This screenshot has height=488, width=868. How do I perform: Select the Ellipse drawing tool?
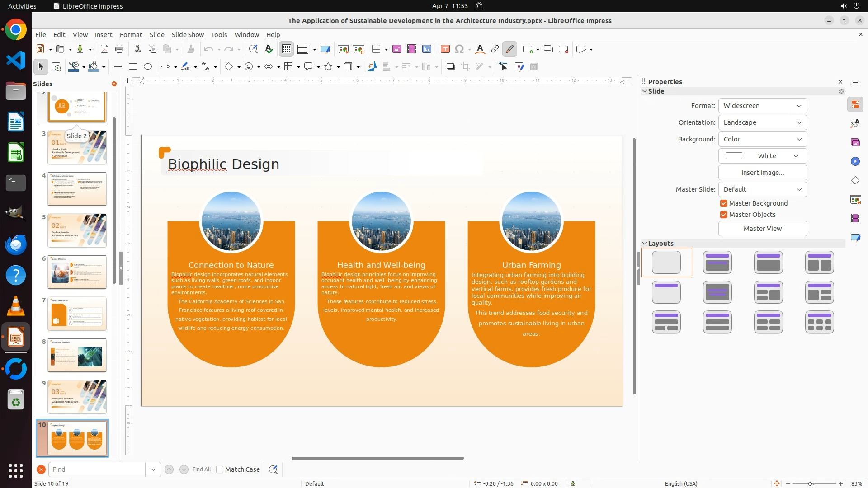148,67
